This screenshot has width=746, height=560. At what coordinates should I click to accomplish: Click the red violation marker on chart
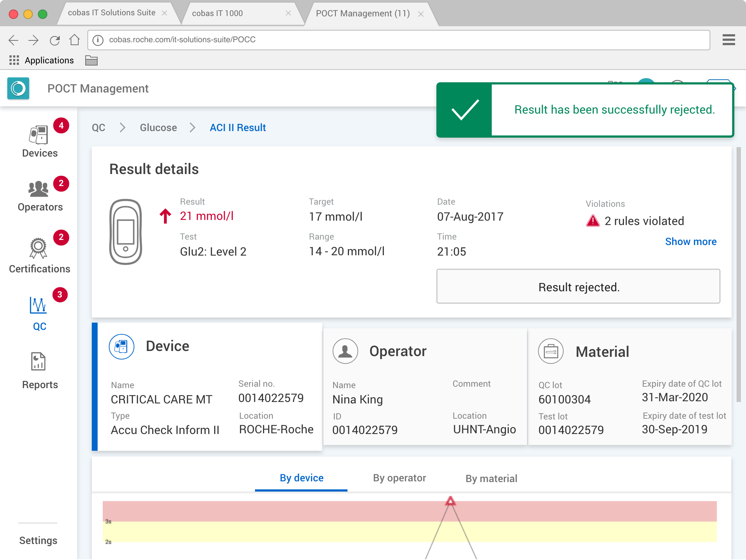[450, 501]
